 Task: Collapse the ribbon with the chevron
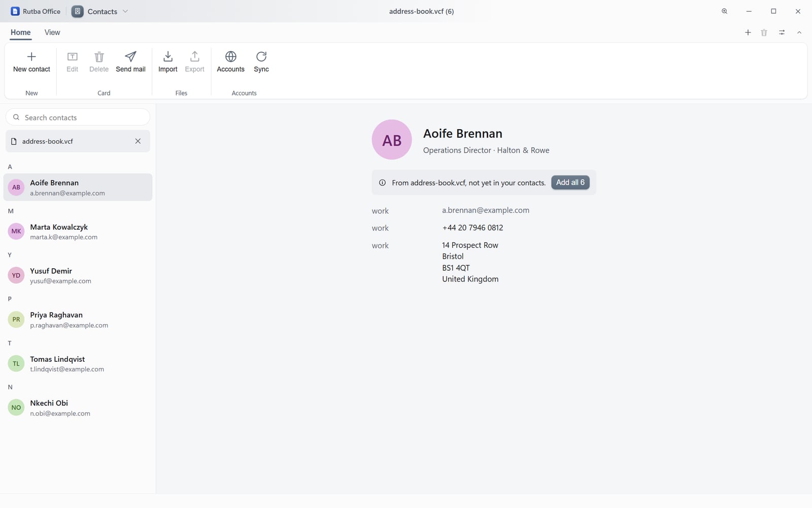(x=799, y=33)
